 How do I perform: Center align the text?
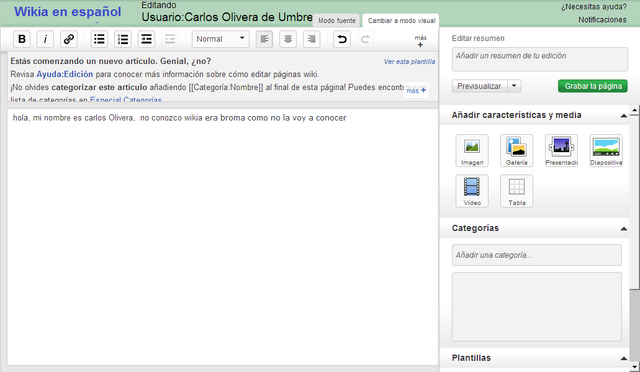point(288,39)
